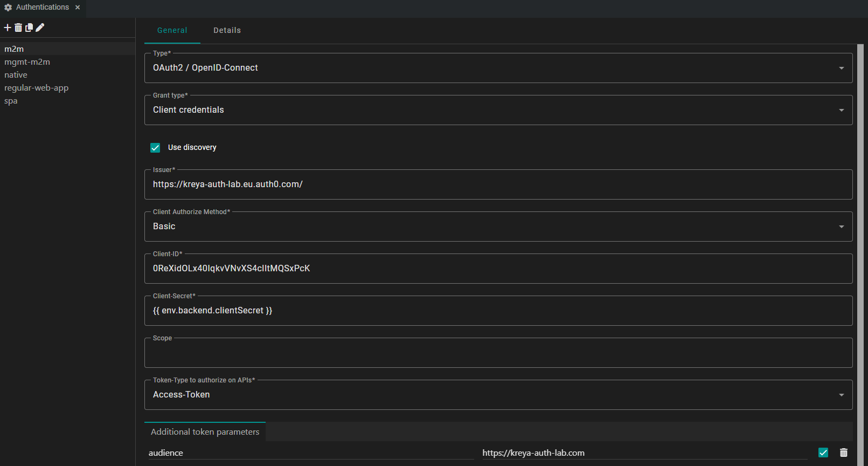The height and width of the screenshot is (466, 868).
Task: Click the duplicate authentication icon
Action: [29, 28]
